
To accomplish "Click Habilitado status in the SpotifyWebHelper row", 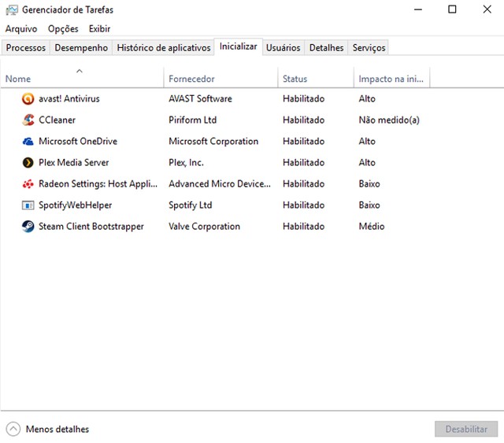I will (303, 205).
